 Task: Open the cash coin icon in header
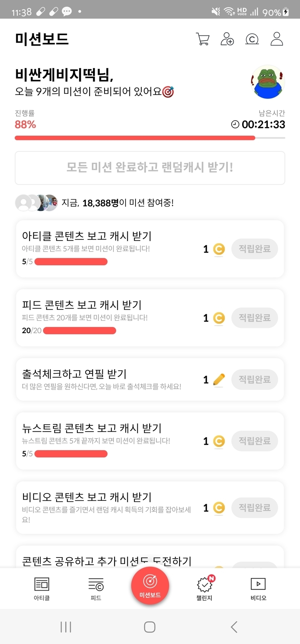pos(252,39)
